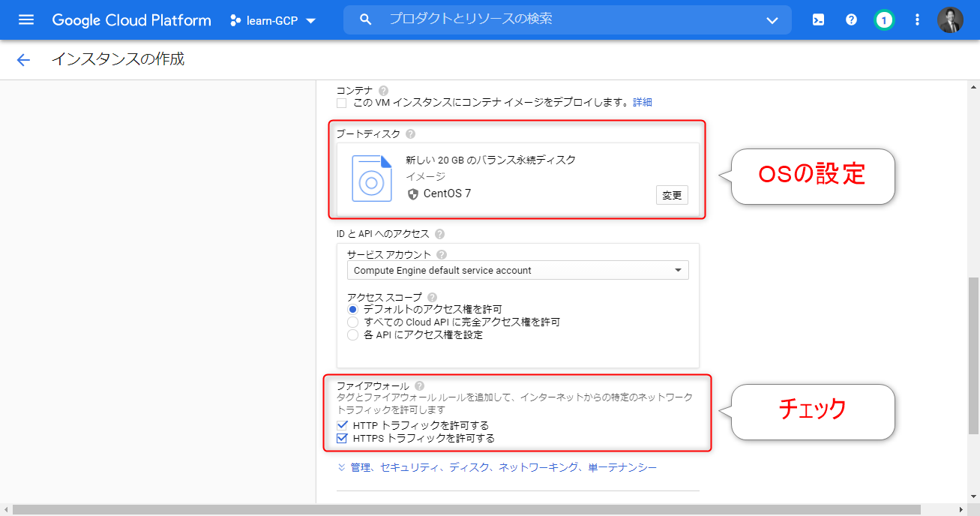The height and width of the screenshot is (516, 980).
Task: Toggle HTTP トラフィックを許可する checkbox
Action: pyautogui.click(x=342, y=425)
